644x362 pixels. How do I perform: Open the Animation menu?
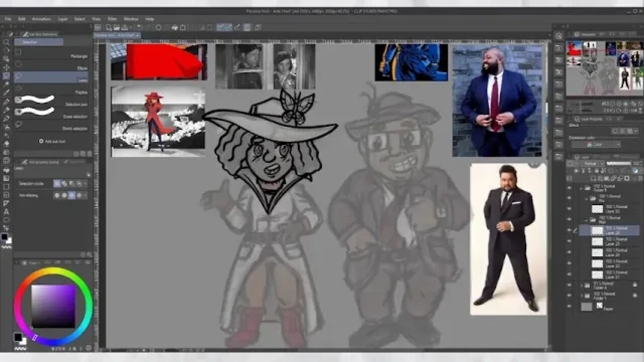[41, 19]
